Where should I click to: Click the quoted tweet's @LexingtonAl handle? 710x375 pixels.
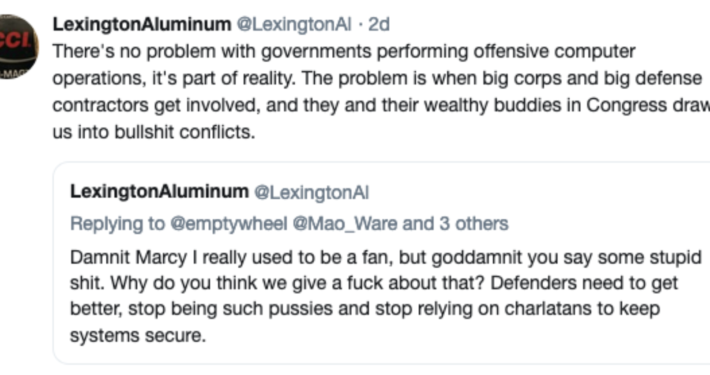[312, 193]
